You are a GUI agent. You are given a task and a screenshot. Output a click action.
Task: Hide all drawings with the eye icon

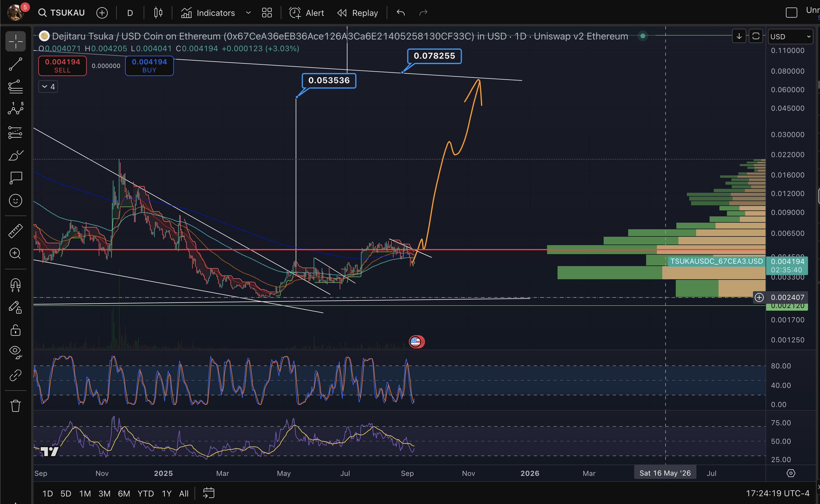click(x=16, y=351)
